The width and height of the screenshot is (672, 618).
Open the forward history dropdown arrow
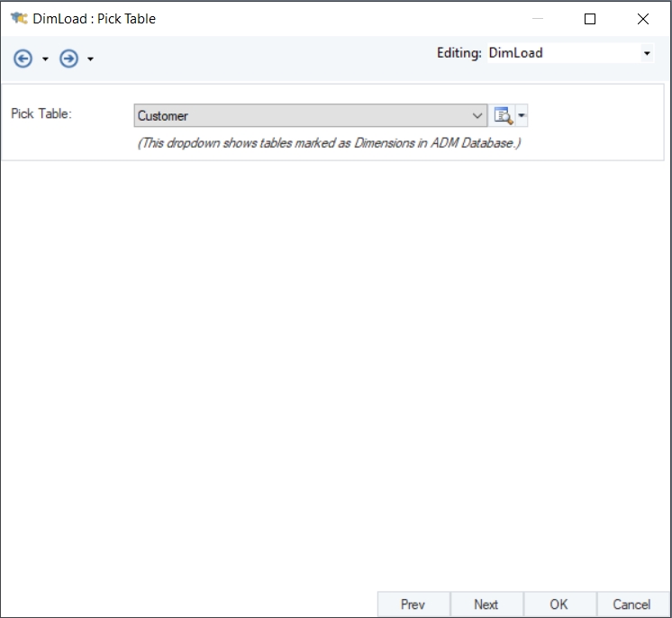click(90, 59)
